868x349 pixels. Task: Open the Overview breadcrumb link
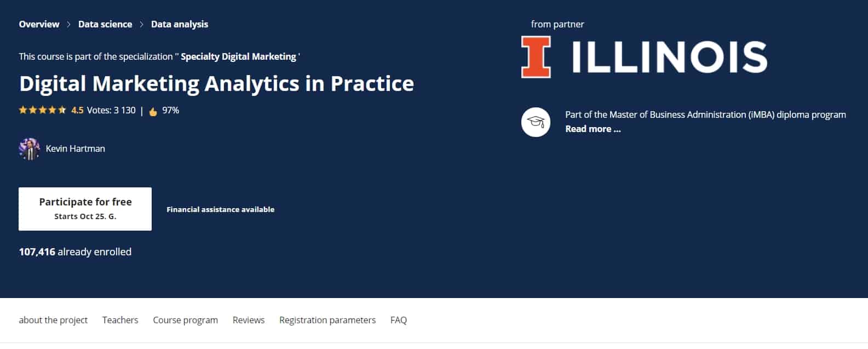(39, 24)
